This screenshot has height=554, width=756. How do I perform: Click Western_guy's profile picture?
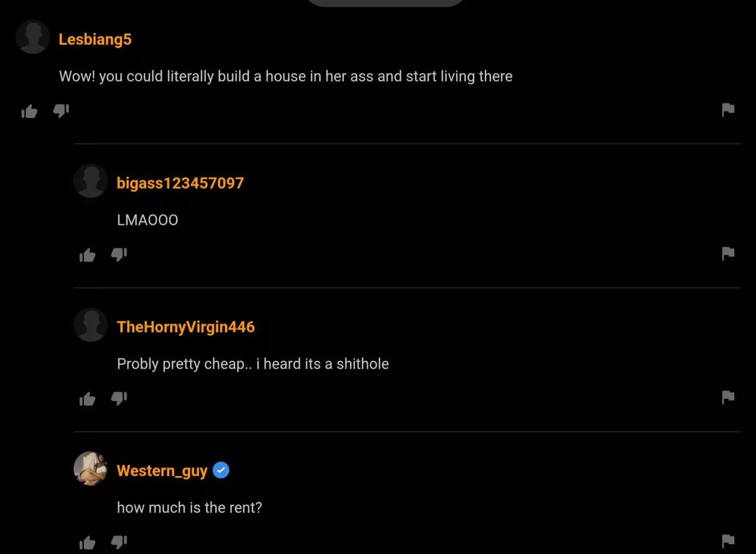[90, 468]
